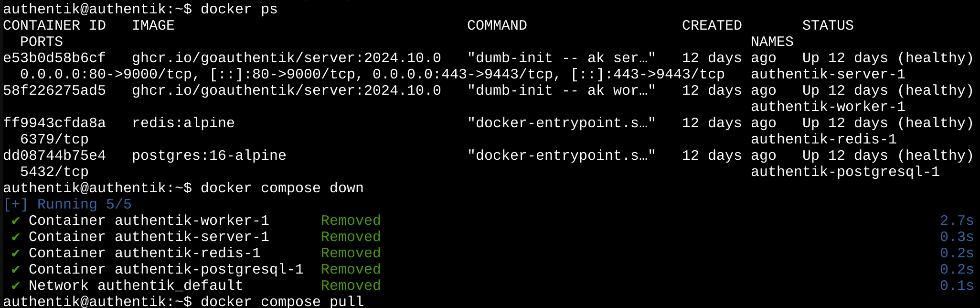Viewport: 980px width, 308px height.
Task: Click the checkmark beside authentik-postgresql-1 container
Action: coord(16,269)
